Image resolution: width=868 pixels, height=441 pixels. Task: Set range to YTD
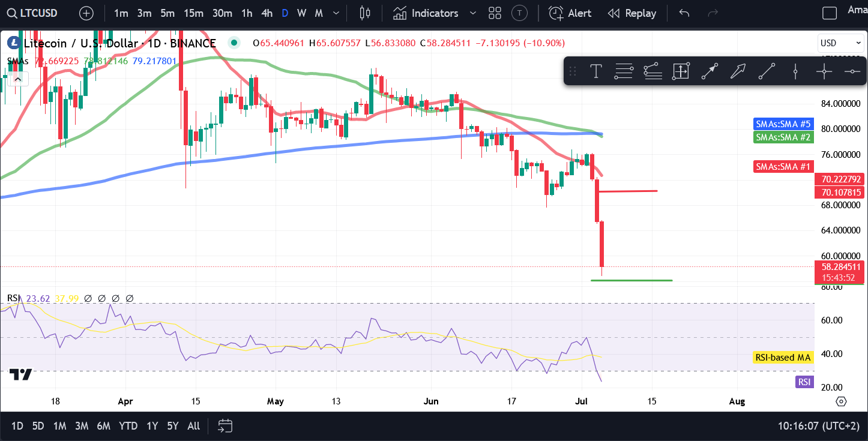click(128, 426)
